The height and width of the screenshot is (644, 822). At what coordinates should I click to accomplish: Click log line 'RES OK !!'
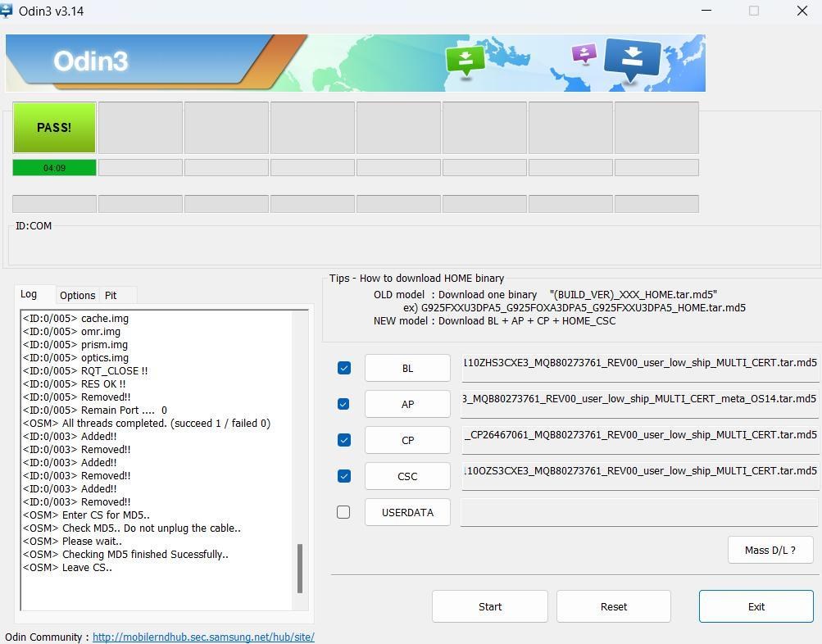click(75, 384)
